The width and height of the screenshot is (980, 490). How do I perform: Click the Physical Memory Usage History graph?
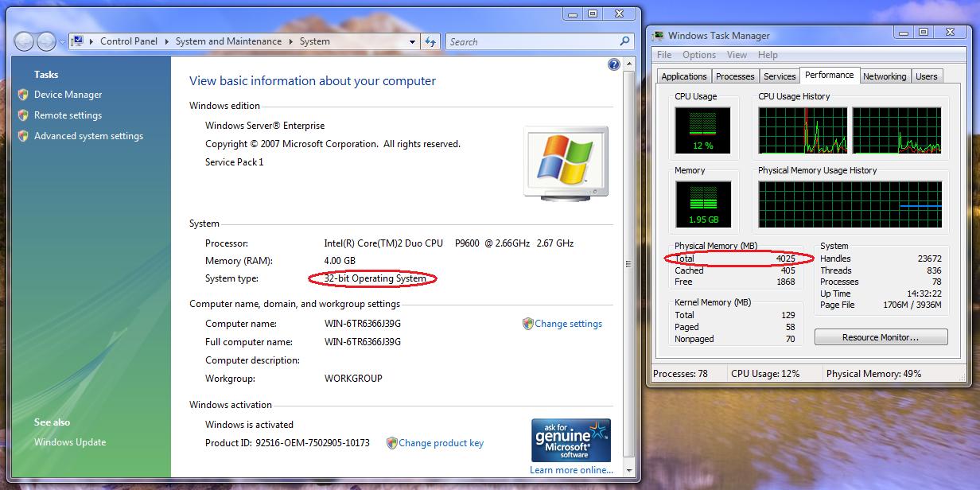850,204
